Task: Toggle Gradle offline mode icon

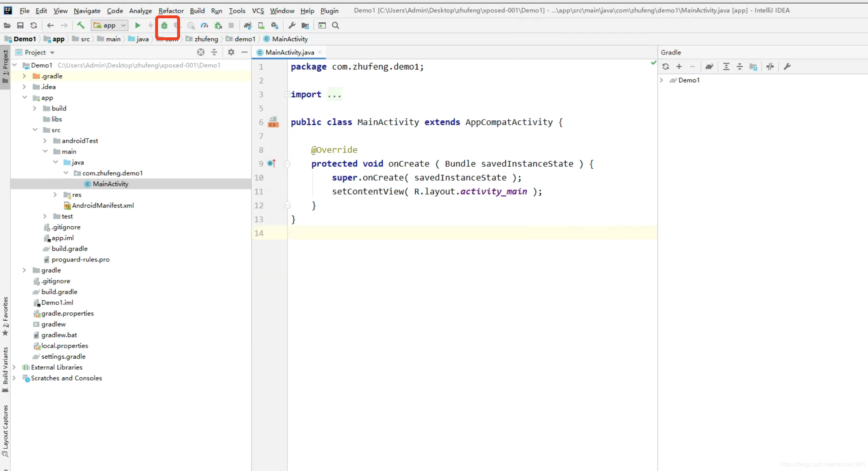Action: (x=770, y=67)
